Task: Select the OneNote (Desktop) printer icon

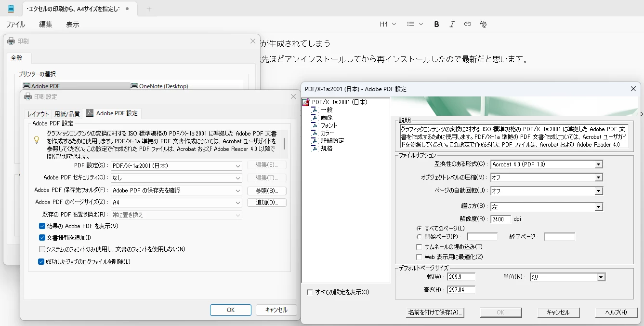Action: pyautogui.click(x=134, y=86)
